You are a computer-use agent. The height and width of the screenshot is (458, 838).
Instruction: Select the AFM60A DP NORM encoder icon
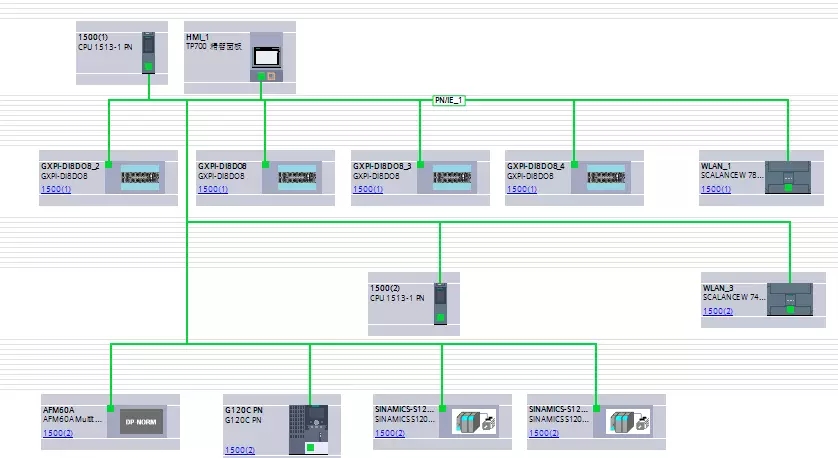[141, 422]
